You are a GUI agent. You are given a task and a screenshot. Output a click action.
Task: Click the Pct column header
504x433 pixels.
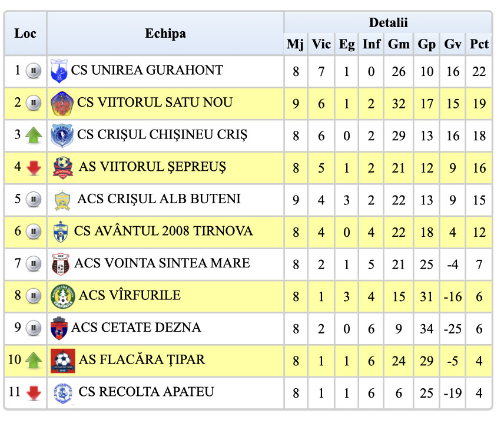pos(479,44)
